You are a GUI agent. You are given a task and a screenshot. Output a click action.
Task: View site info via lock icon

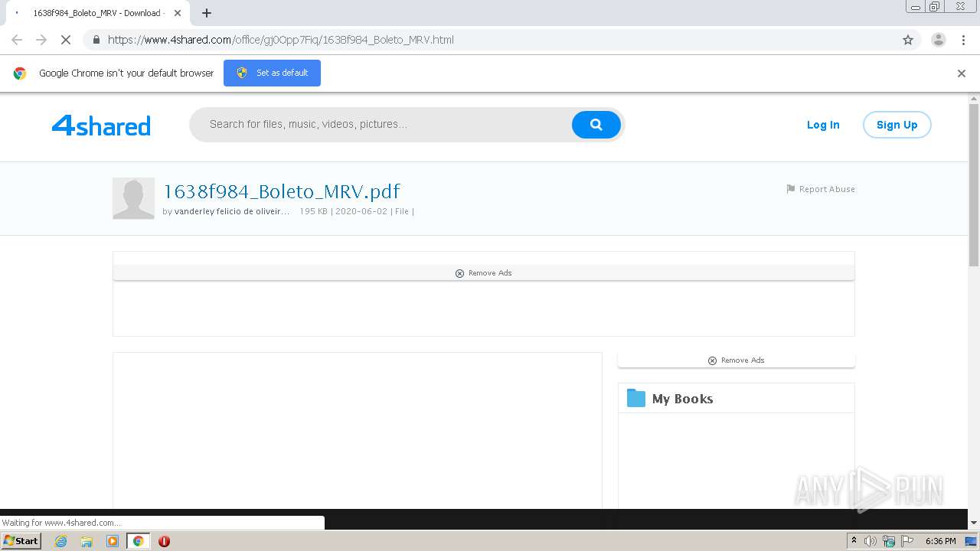[x=96, y=40]
